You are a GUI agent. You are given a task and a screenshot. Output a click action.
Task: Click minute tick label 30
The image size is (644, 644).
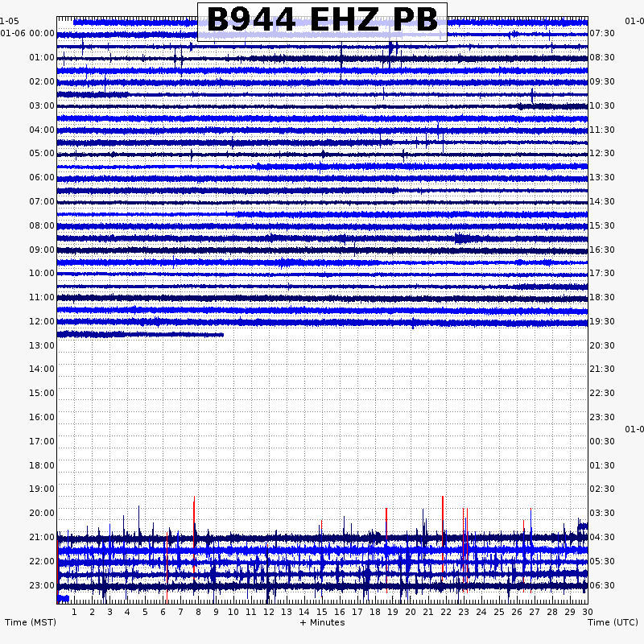coord(588,612)
